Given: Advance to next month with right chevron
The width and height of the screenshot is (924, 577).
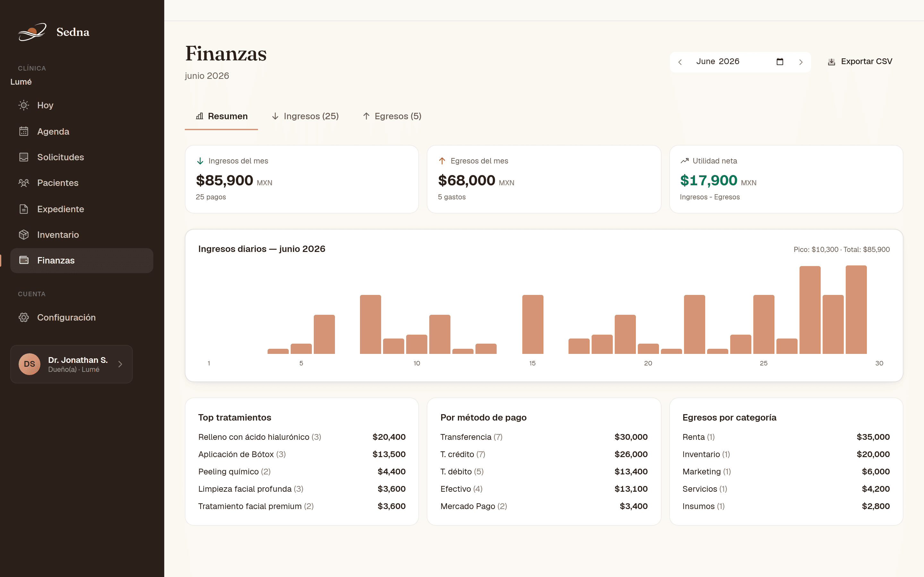Looking at the screenshot, I should [x=801, y=62].
